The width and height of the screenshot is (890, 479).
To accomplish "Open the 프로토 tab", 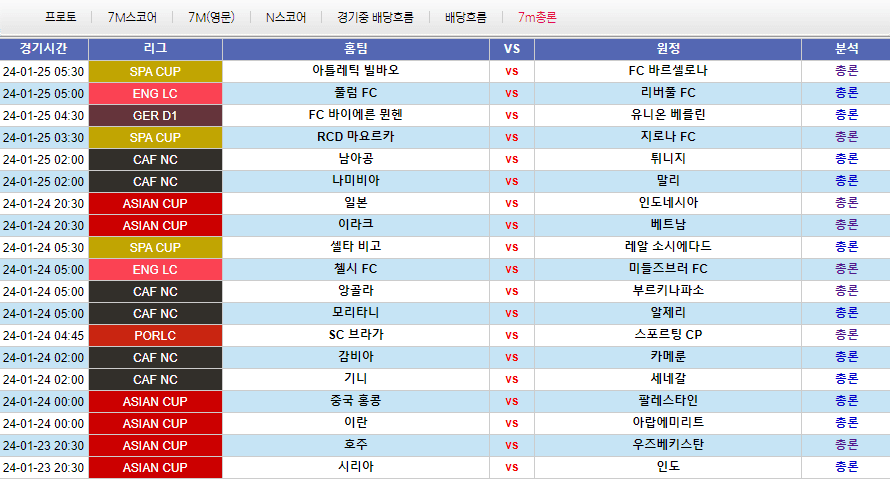I will [x=60, y=17].
